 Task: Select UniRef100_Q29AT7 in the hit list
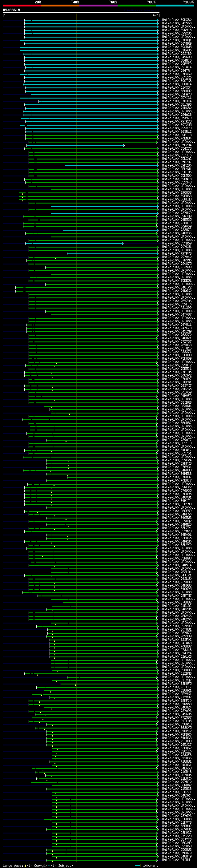[x=177, y=440]
